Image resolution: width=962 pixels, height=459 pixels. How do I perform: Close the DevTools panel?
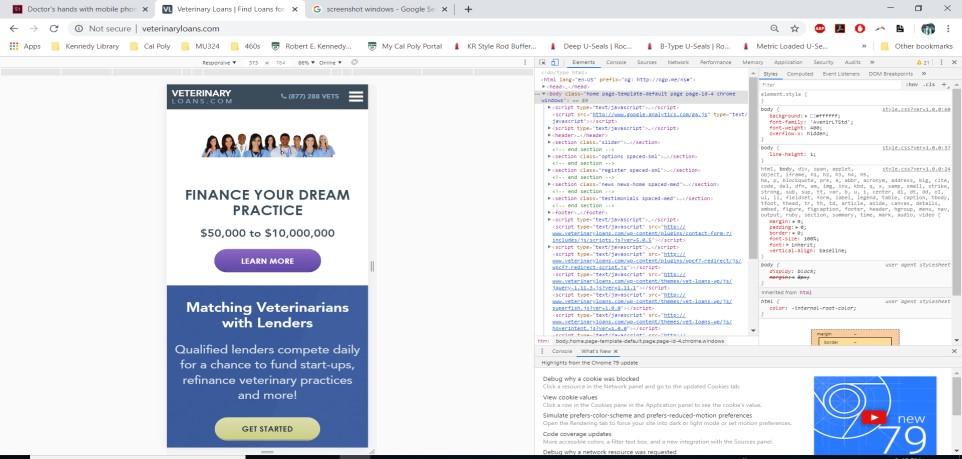click(954, 63)
